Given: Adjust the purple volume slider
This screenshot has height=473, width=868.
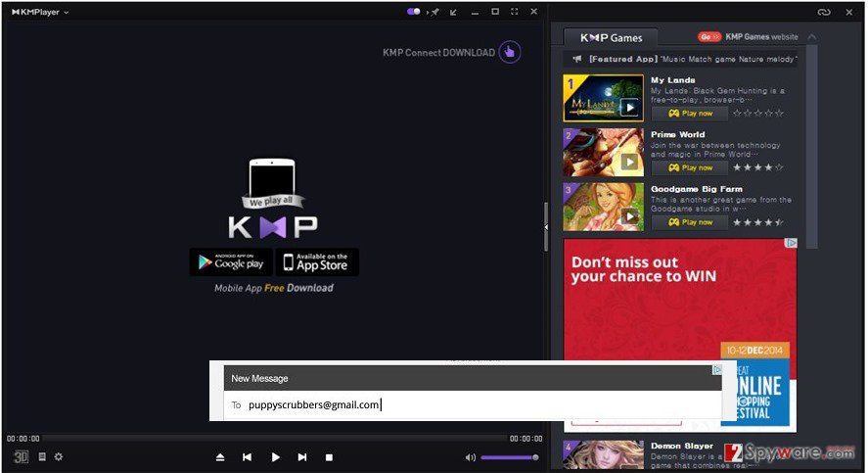Looking at the screenshot, I should point(509,457).
